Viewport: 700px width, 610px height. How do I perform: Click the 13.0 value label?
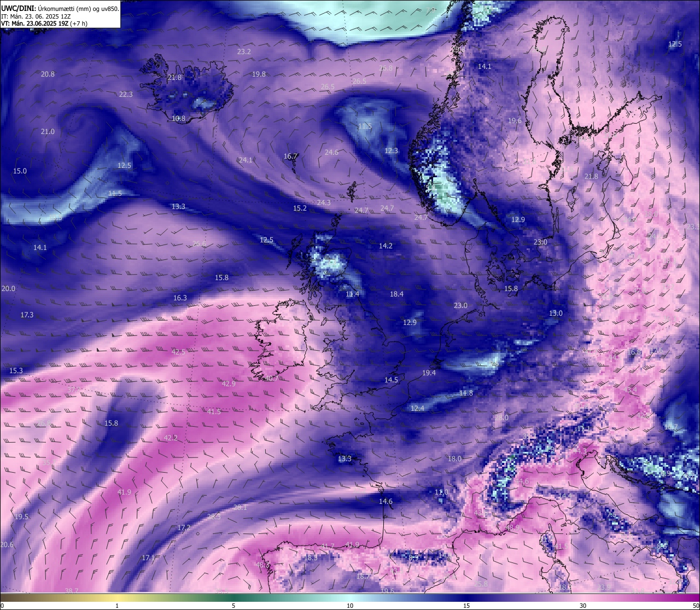[x=556, y=313]
